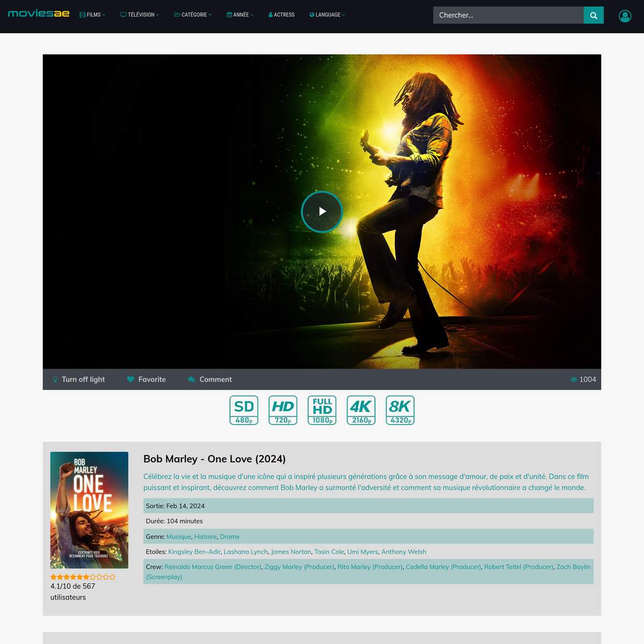Open Ziggy Marley producer link

(x=299, y=567)
